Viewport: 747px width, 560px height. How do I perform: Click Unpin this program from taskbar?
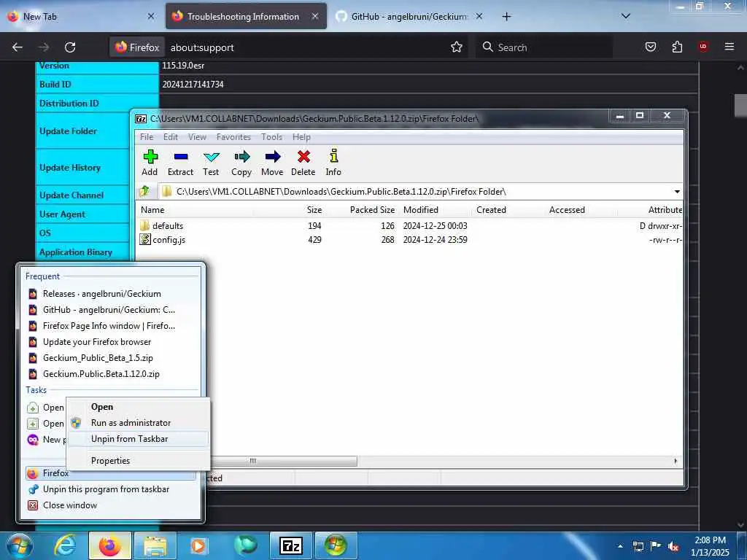pos(111,489)
